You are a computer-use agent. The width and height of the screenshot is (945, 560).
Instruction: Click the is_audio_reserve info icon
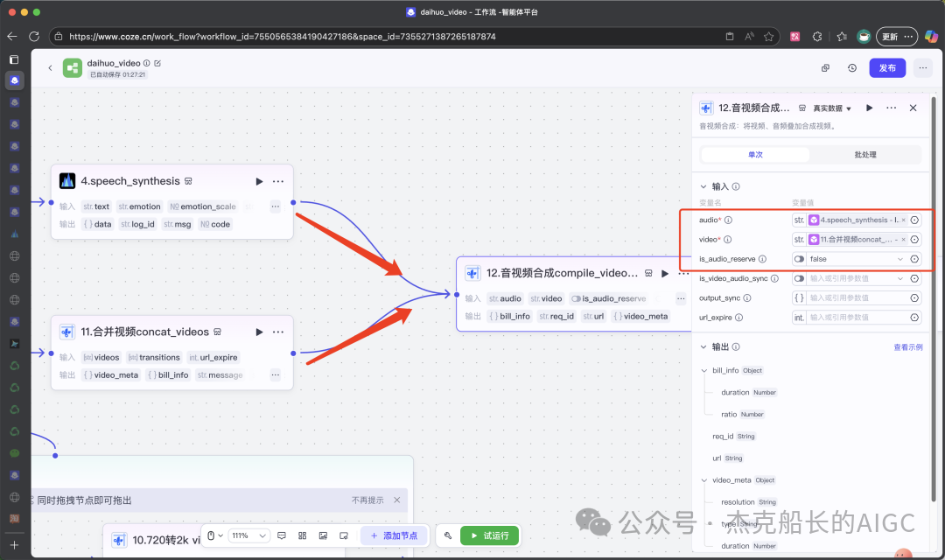pos(762,259)
